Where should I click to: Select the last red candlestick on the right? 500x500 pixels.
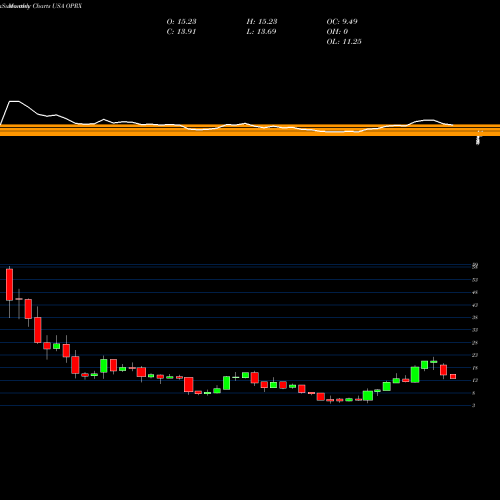coord(453,377)
